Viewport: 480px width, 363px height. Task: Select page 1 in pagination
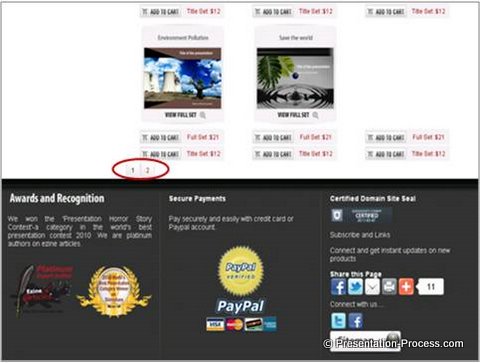pyautogui.click(x=133, y=170)
